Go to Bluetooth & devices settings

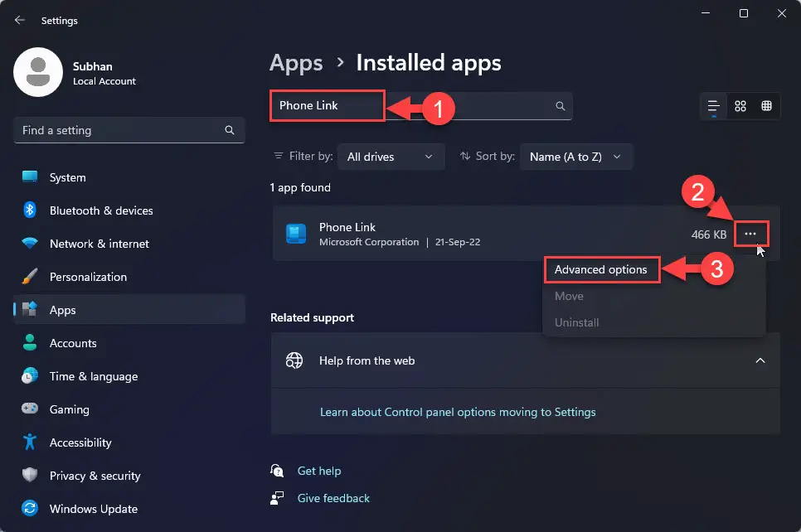click(x=129, y=210)
